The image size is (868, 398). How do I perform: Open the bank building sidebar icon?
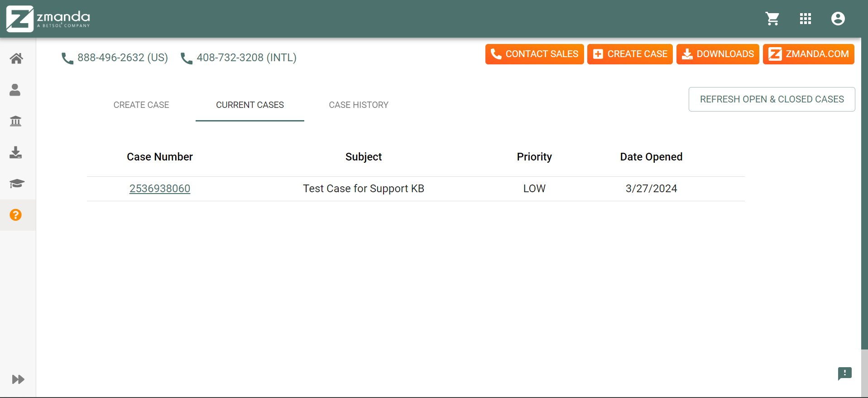[16, 121]
